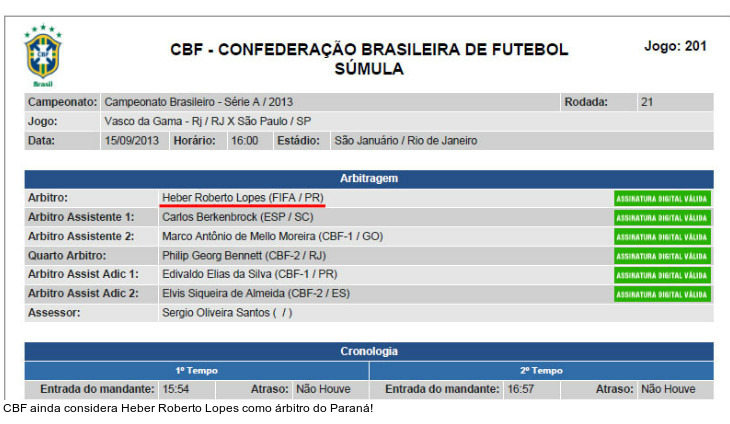Click the first half home entry time 15:54
The width and height of the screenshot is (730, 424).
[176, 389]
